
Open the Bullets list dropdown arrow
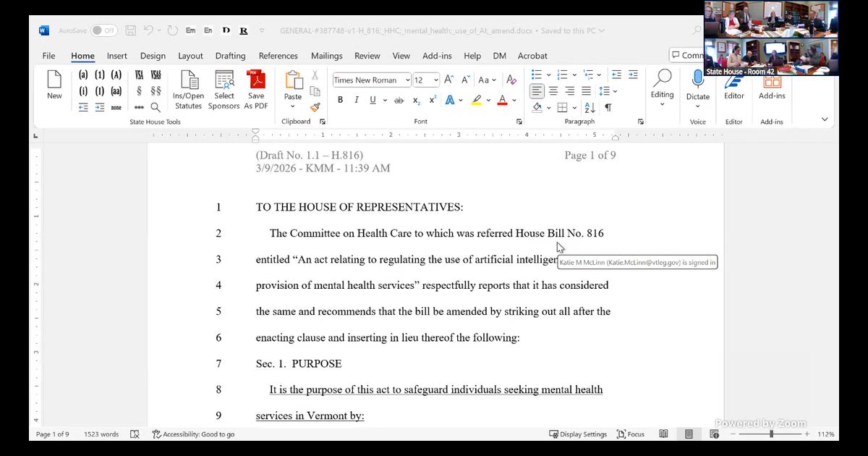point(548,75)
